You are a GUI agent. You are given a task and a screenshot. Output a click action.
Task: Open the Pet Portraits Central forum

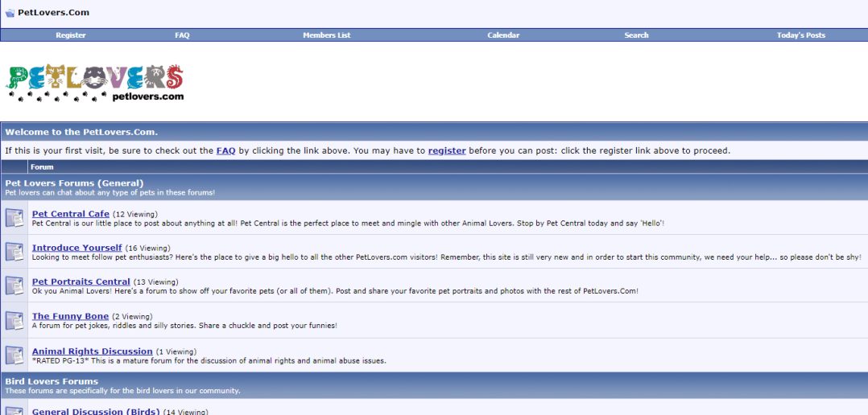81,281
